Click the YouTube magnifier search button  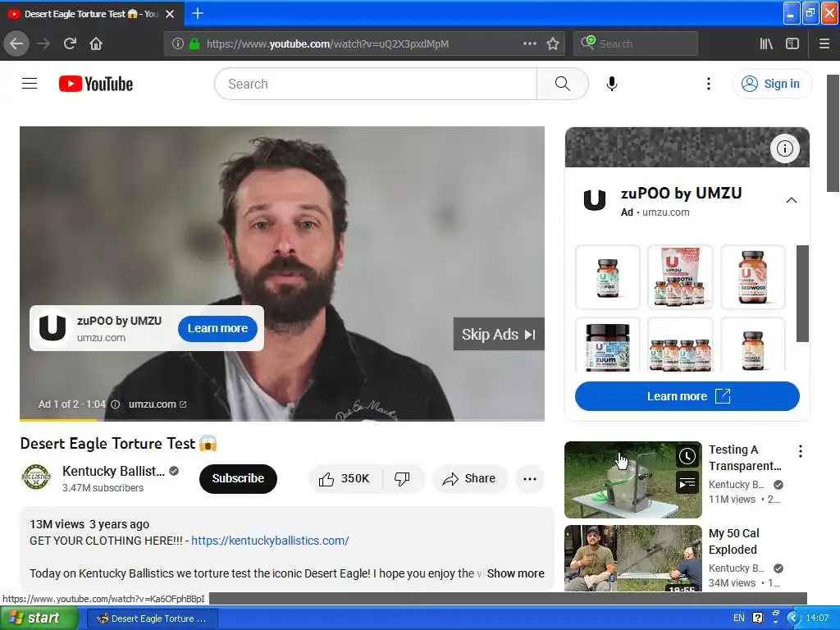pos(563,84)
